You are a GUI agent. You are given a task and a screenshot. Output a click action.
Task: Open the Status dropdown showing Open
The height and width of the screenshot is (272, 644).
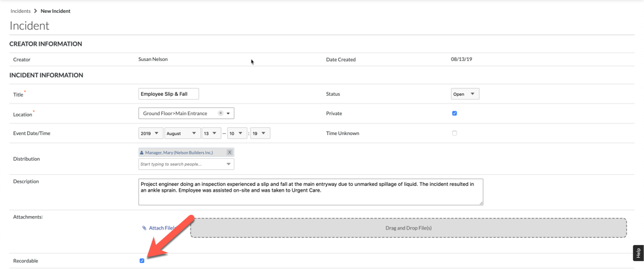point(464,94)
